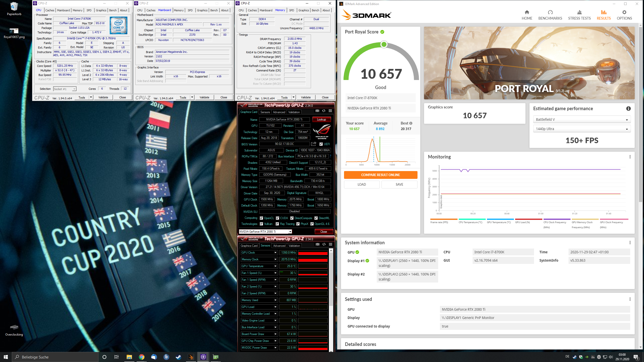Toggle the Ray Tracing checkbox
644x362 pixels.
[x=277, y=224]
